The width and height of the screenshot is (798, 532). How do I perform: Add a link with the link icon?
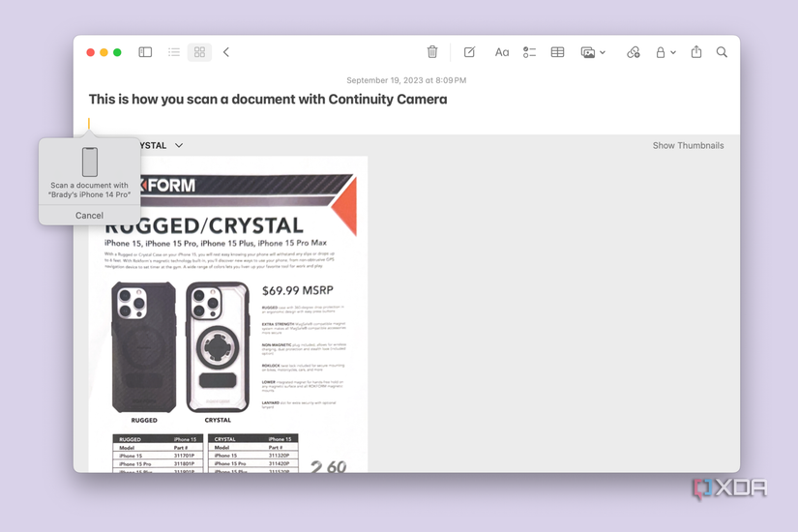coord(634,52)
